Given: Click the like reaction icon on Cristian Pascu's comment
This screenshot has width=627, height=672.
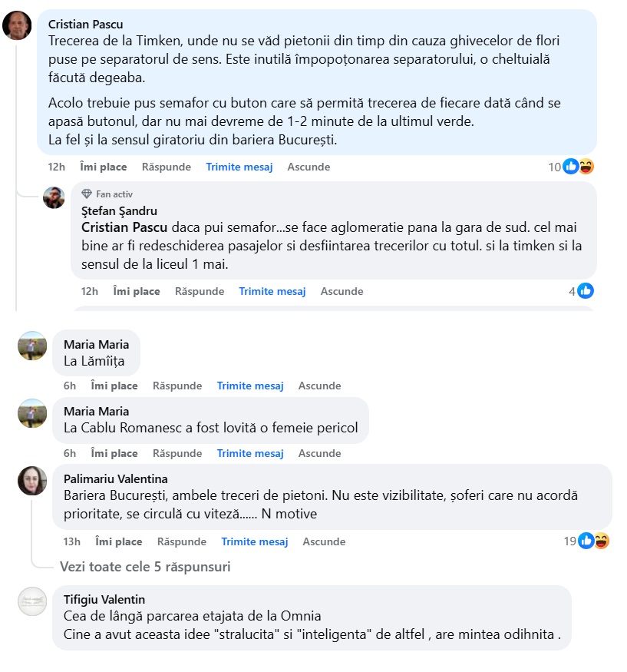Looking at the screenshot, I should (x=571, y=167).
